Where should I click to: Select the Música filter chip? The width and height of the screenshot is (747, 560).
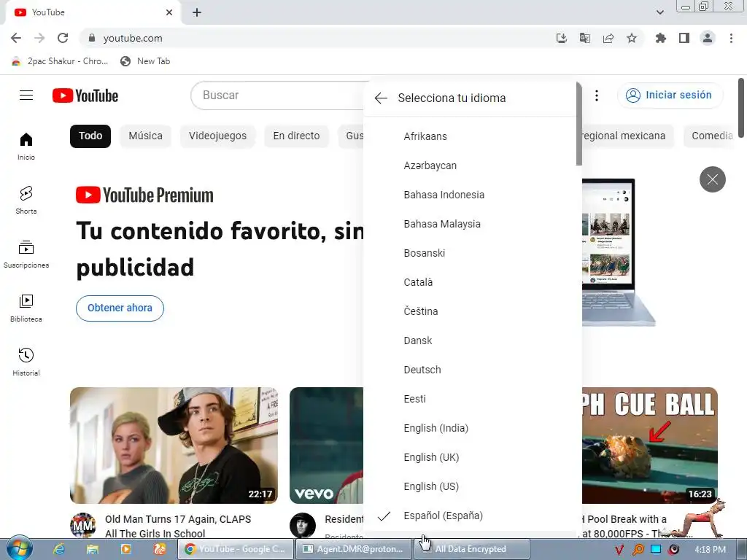click(x=145, y=136)
